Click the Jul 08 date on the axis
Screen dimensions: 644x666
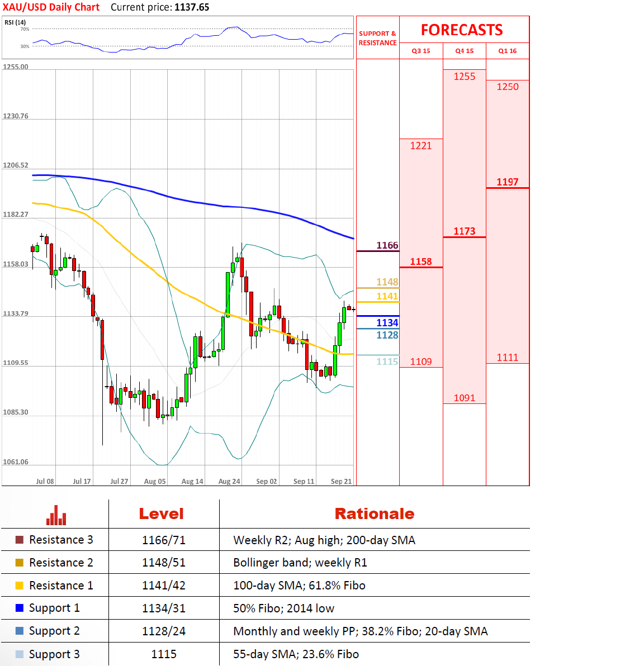click(x=45, y=481)
